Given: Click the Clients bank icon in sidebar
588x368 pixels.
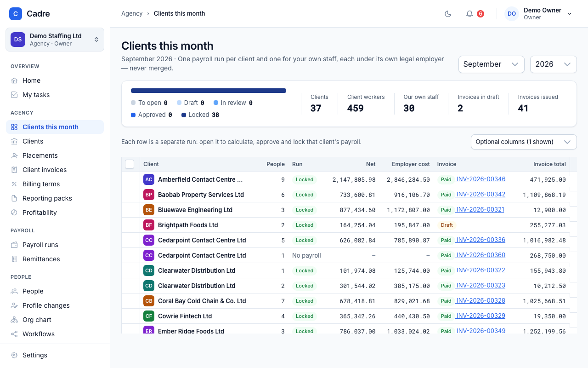Looking at the screenshot, I should pos(14,141).
